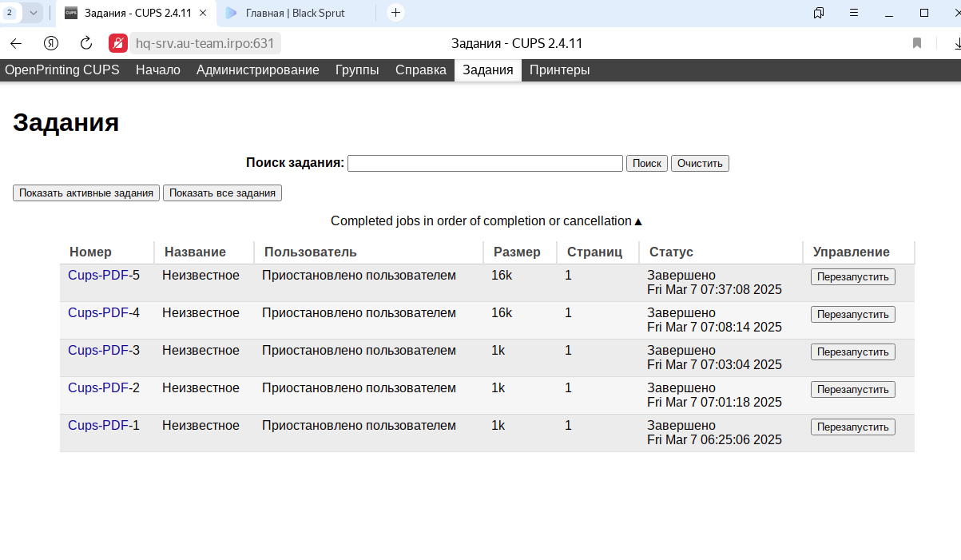Open the Cups-PDF-3 job link
This screenshot has width=961, height=560.
103,351
